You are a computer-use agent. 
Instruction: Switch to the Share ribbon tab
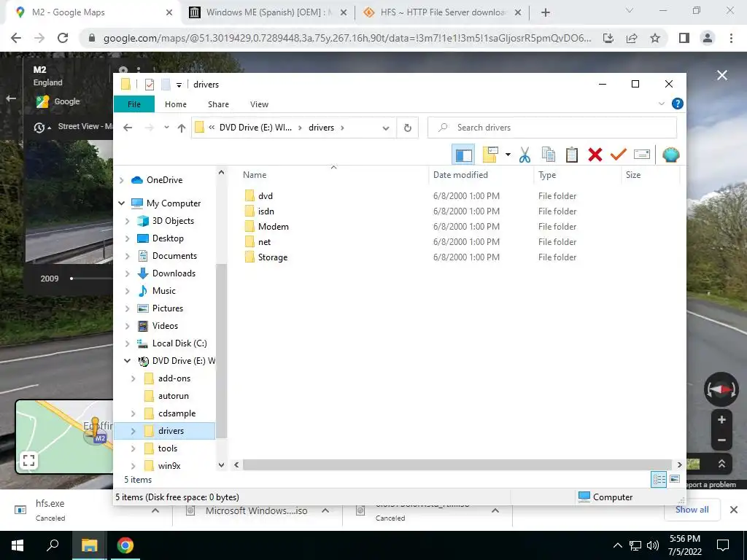click(218, 104)
